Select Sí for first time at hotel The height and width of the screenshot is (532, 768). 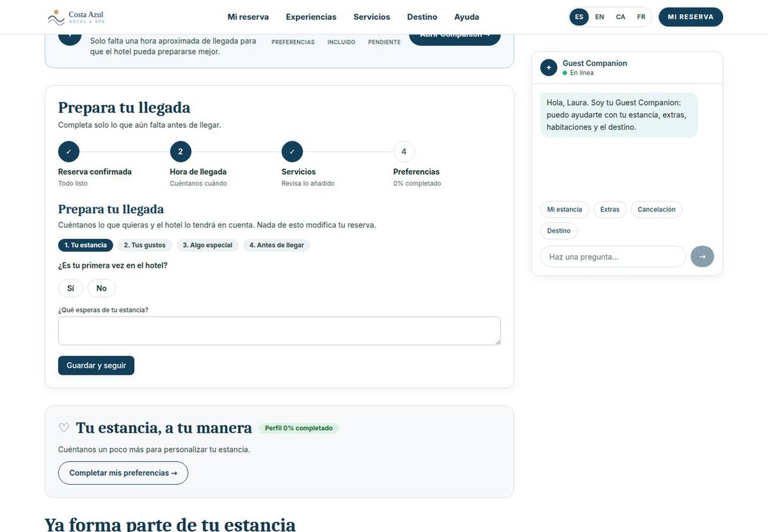(x=70, y=288)
